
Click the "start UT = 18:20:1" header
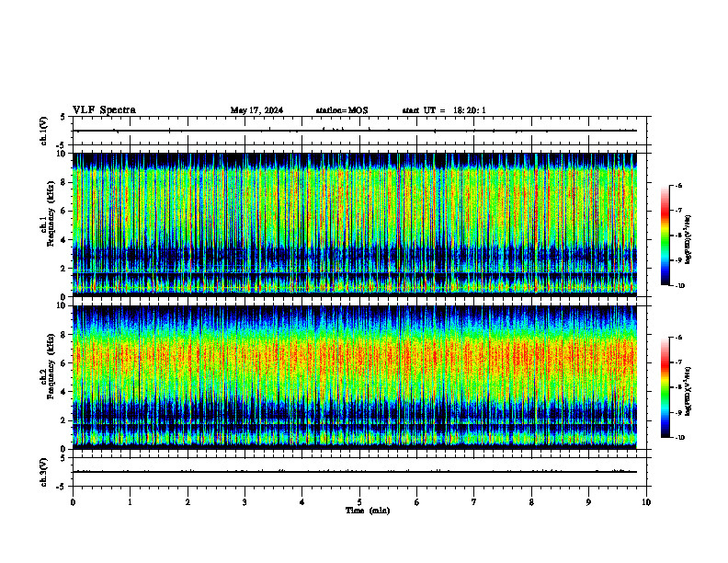tap(444, 110)
